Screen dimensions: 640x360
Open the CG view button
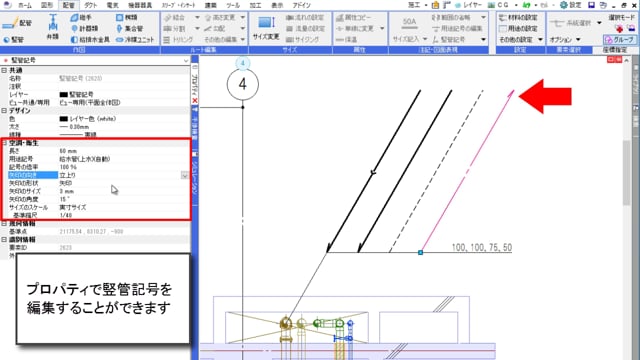tap(499, 5)
